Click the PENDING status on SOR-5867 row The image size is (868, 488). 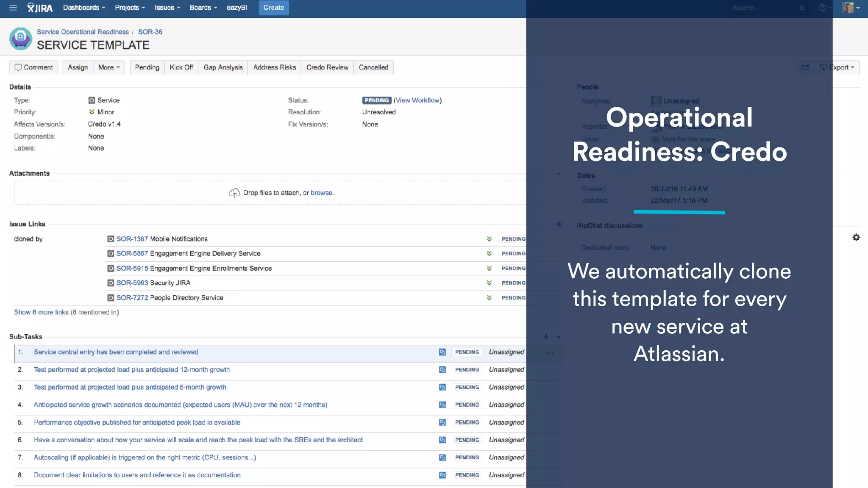click(x=513, y=253)
